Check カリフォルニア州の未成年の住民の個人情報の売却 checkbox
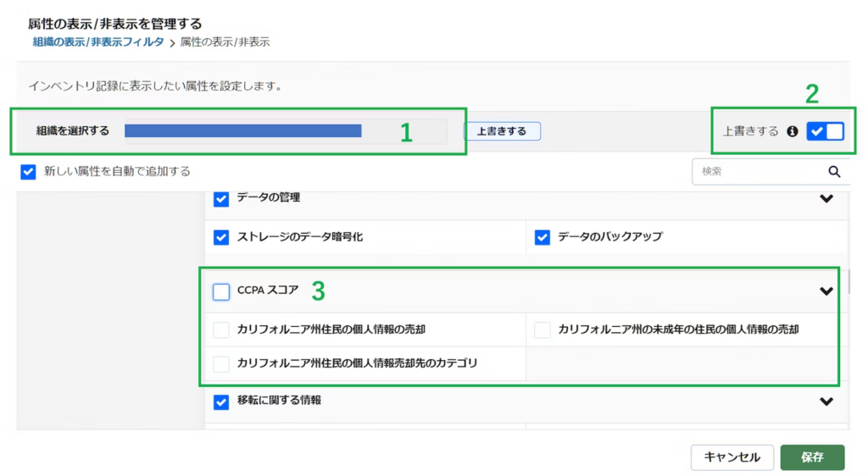This screenshot has width=868, height=476. point(542,329)
